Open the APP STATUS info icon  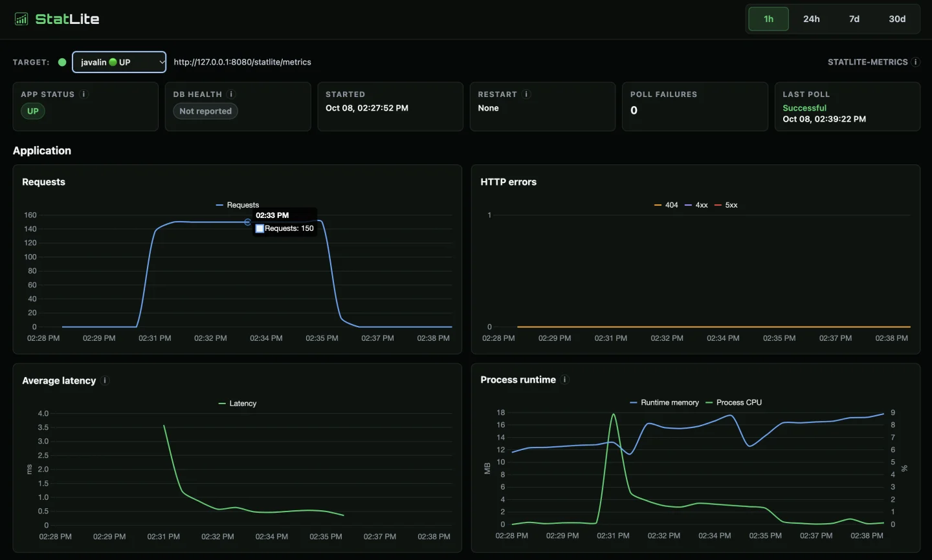pyautogui.click(x=83, y=94)
